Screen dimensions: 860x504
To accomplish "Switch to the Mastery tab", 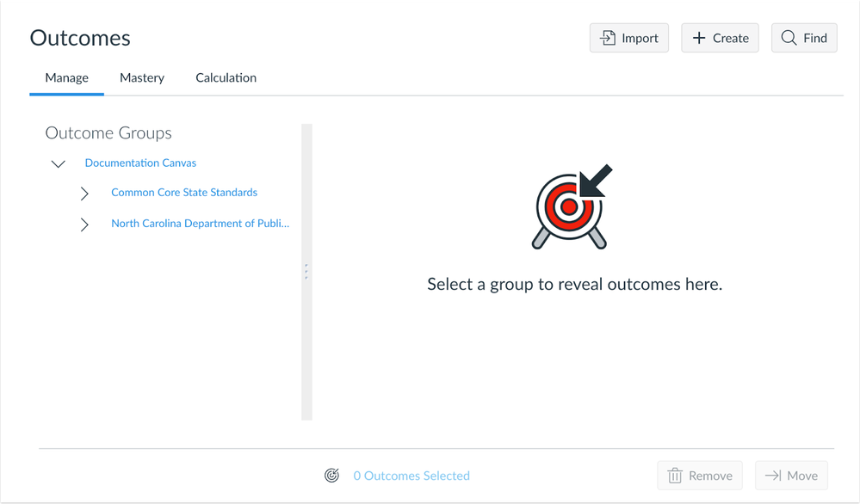I will click(x=142, y=77).
